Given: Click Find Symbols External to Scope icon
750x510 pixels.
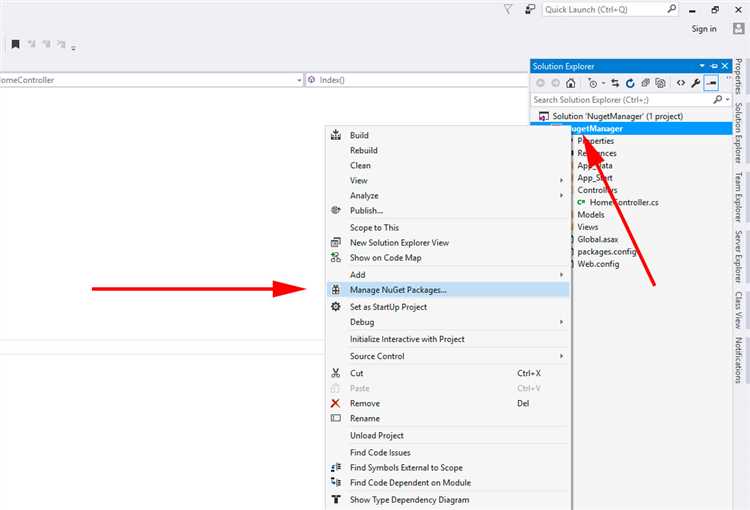Looking at the screenshot, I should tap(336, 467).
